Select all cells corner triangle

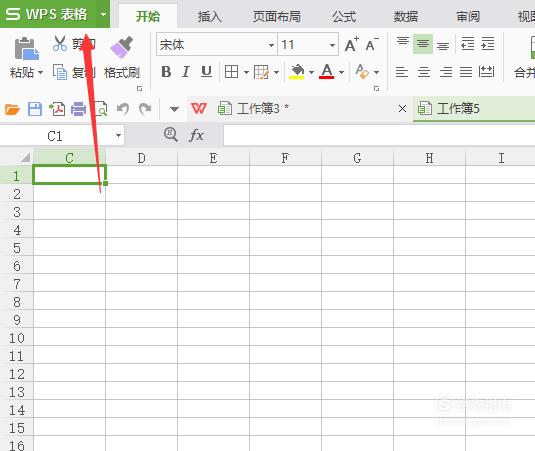26,158
